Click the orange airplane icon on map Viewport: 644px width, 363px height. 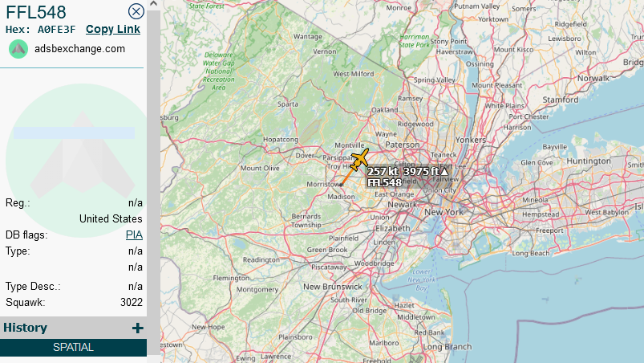[x=360, y=159]
